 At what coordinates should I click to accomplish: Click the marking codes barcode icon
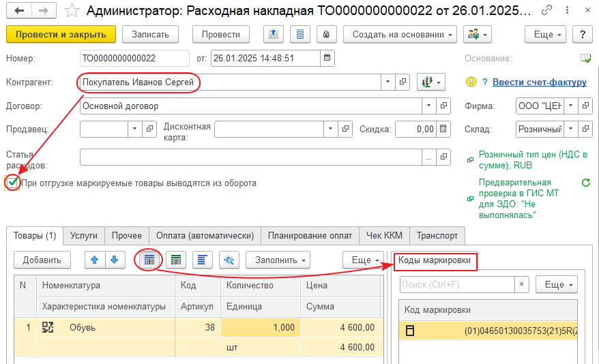pyautogui.click(x=150, y=260)
